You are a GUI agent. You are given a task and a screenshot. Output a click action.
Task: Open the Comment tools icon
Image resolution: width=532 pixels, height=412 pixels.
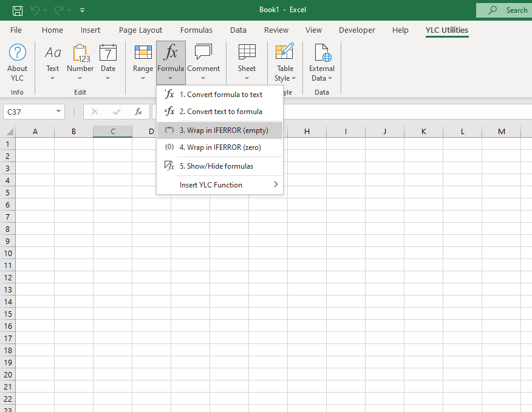203,53
